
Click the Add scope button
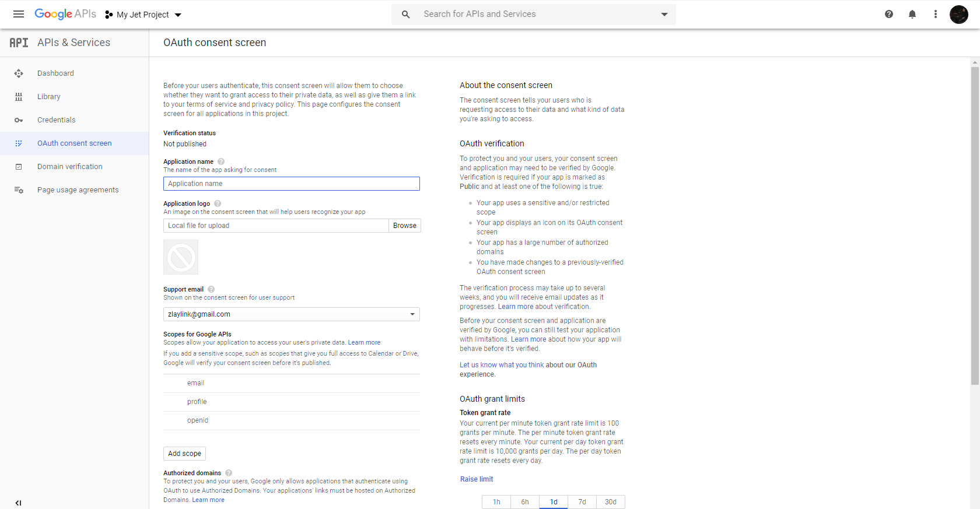[x=184, y=454]
